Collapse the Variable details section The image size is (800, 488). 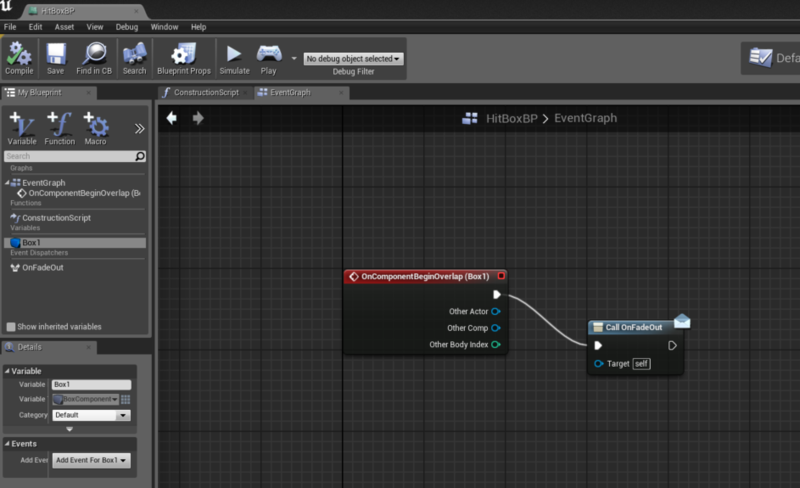point(7,371)
